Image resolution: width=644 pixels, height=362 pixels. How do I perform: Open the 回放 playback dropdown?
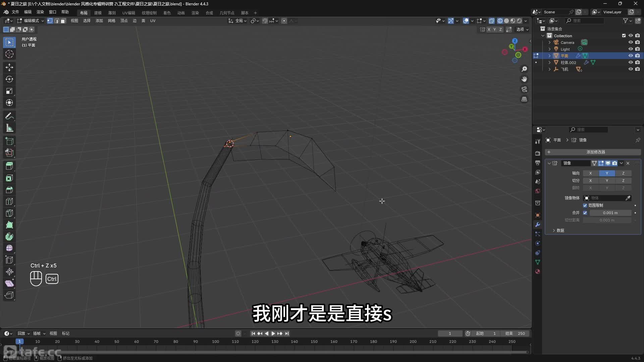pos(23,334)
